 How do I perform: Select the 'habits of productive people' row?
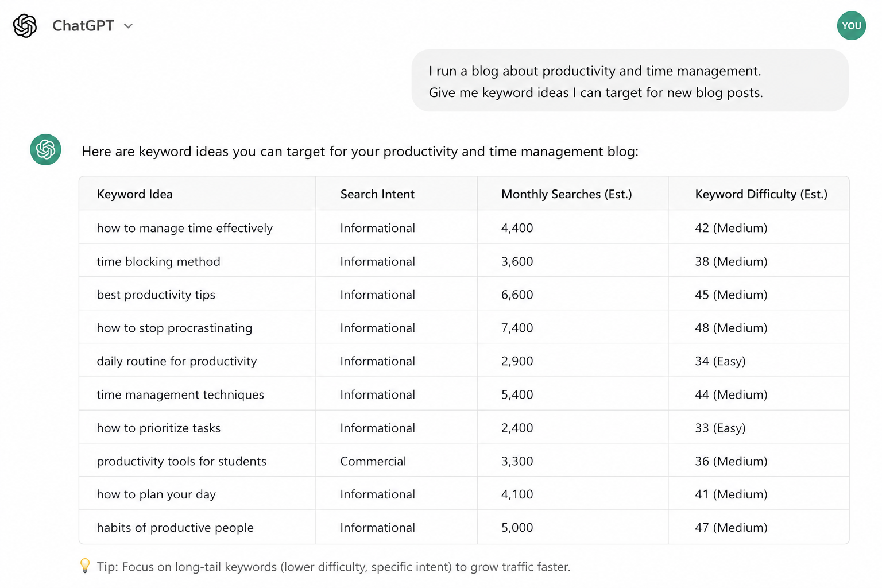coord(464,528)
